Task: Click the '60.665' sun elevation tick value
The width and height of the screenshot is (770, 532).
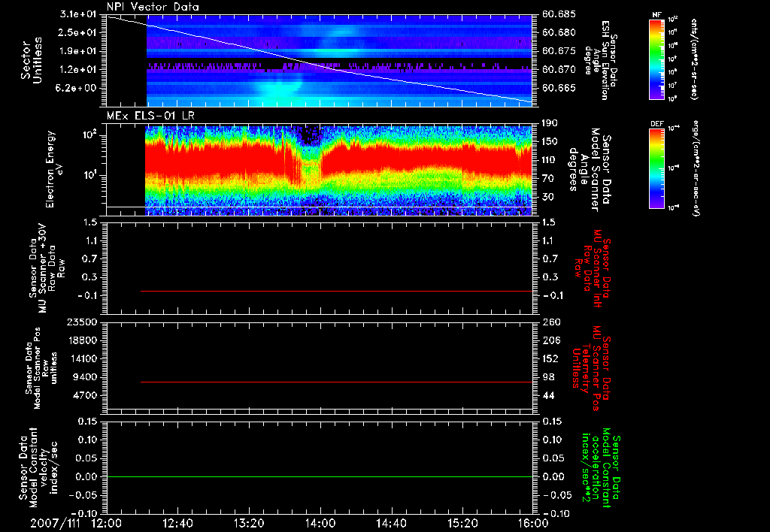Action: (559, 88)
